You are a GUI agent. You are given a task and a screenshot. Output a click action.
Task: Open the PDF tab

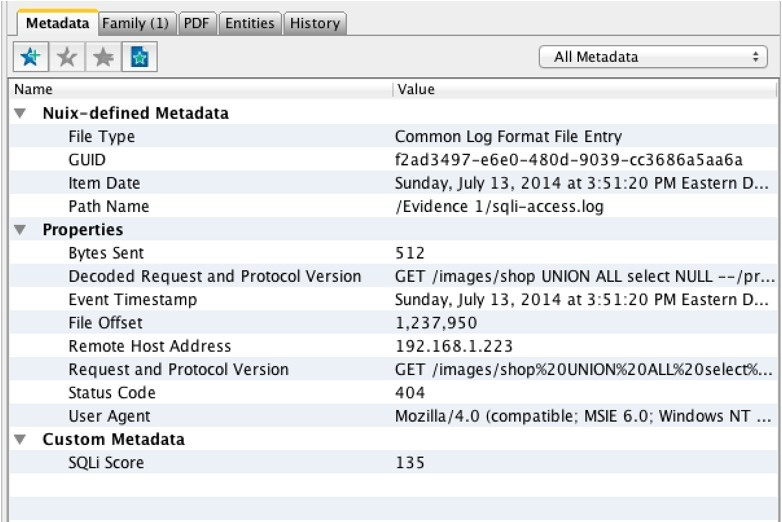pyautogui.click(x=196, y=23)
